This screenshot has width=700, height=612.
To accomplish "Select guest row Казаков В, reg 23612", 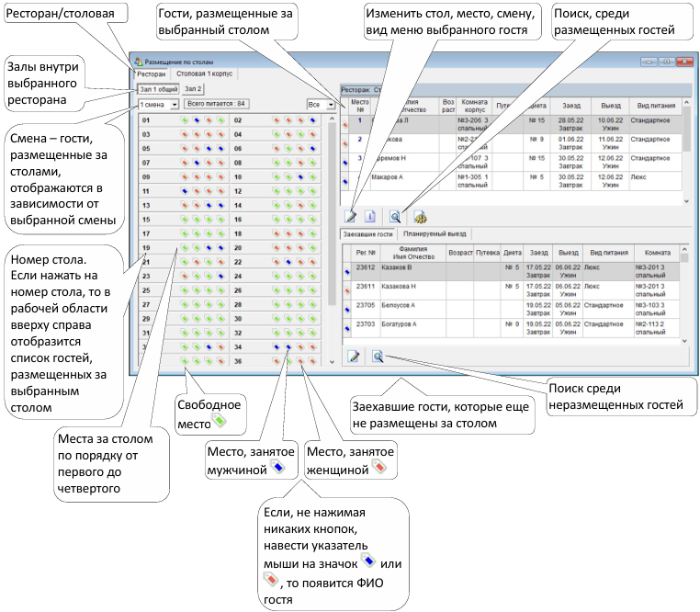I will [x=511, y=271].
